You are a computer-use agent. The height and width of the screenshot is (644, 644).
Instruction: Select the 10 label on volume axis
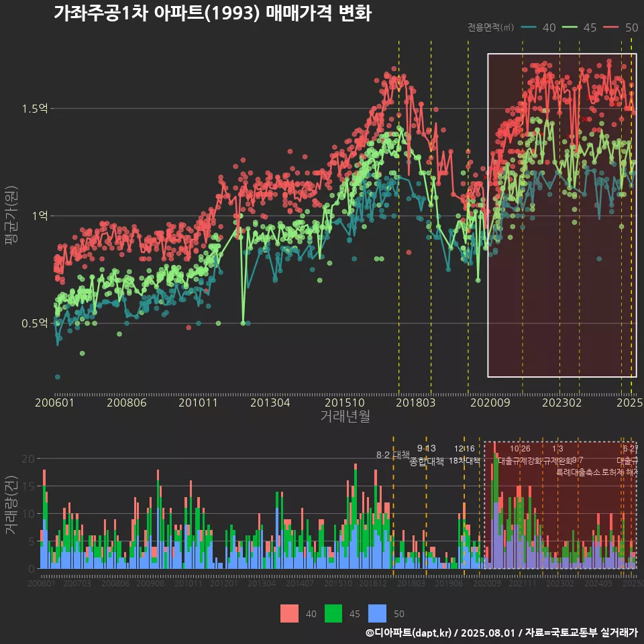(x=28, y=514)
